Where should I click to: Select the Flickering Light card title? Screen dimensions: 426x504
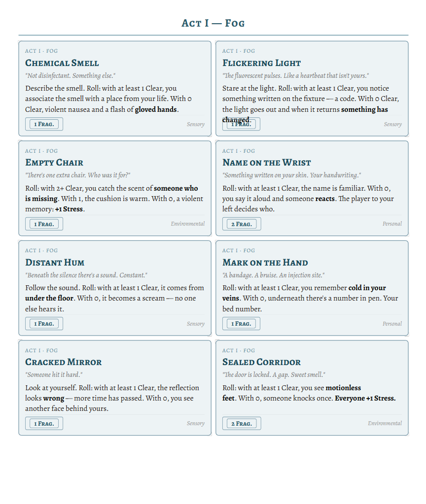pyautogui.click(x=261, y=63)
